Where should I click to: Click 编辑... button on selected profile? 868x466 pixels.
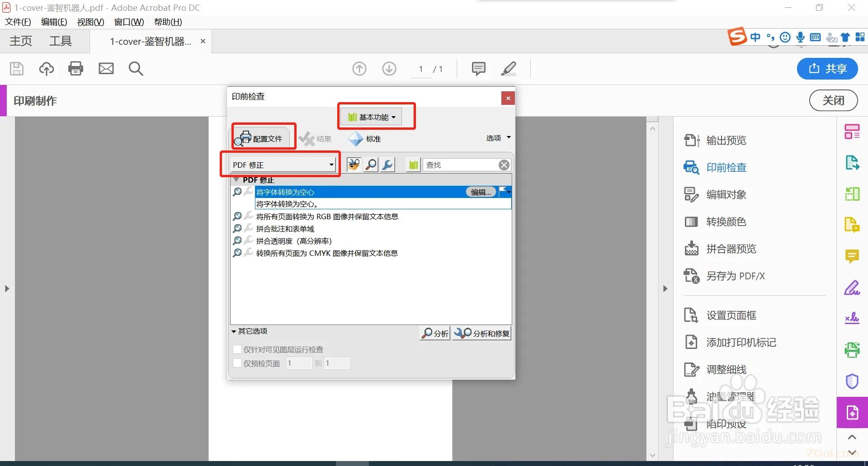pos(481,192)
